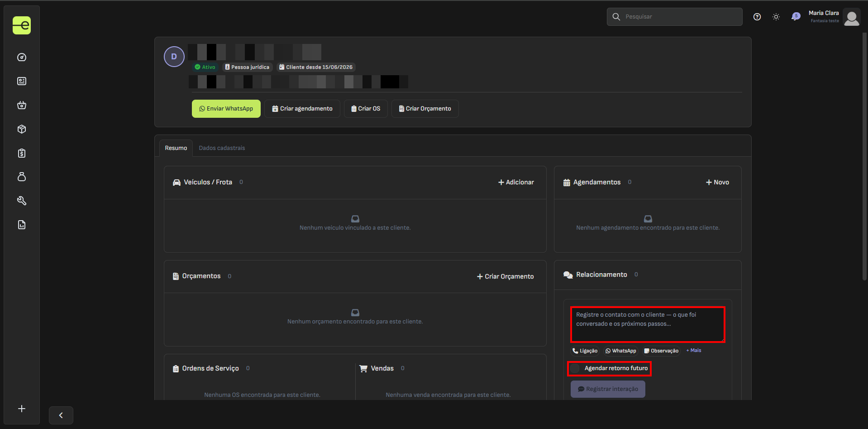Create new appointment with Novo link
The height and width of the screenshot is (429, 868).
[717, 182]
